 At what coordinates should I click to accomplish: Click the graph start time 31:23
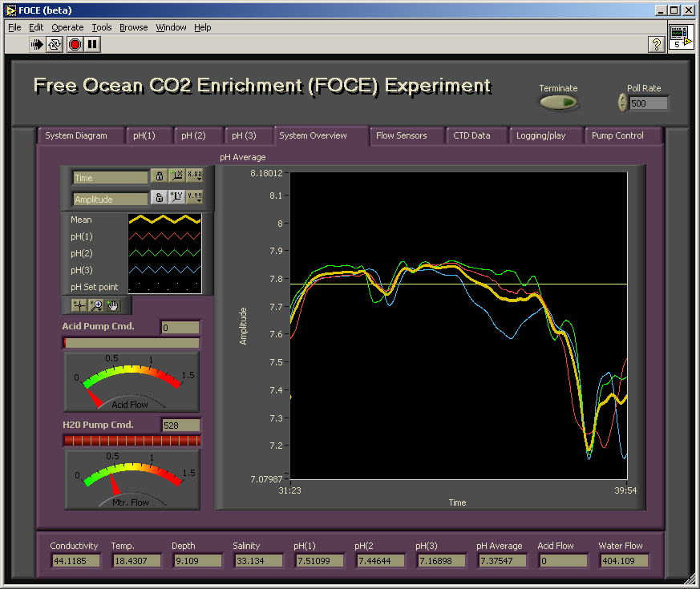pos(290,490)
